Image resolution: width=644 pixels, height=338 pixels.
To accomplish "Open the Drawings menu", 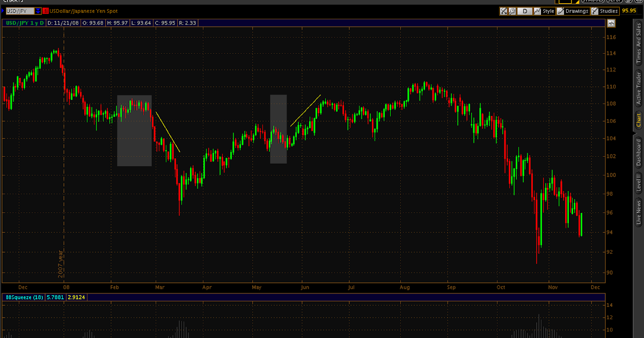I will tap(573, 11).
